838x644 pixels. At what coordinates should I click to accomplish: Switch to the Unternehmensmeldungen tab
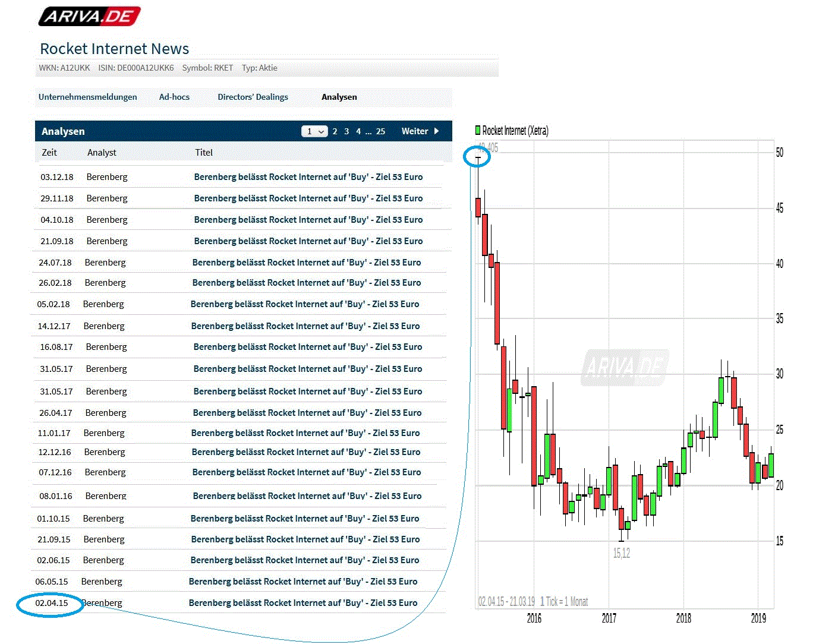[x=87, y=97]
